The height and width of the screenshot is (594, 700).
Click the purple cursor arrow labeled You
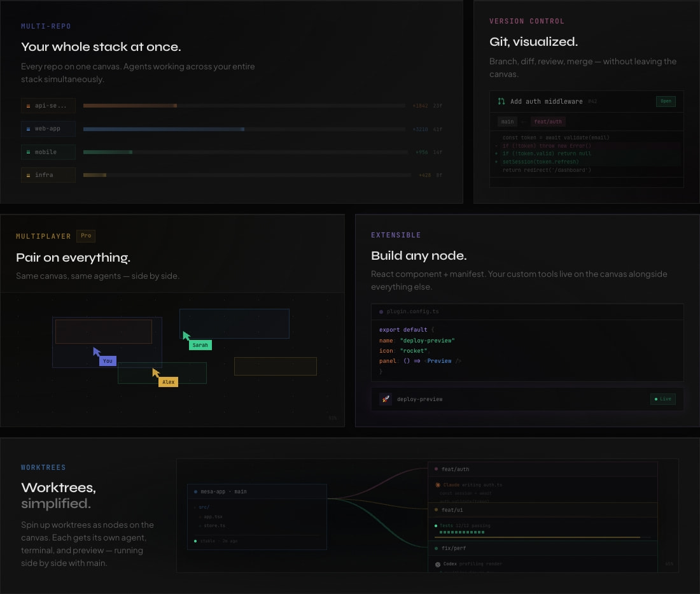97,351
